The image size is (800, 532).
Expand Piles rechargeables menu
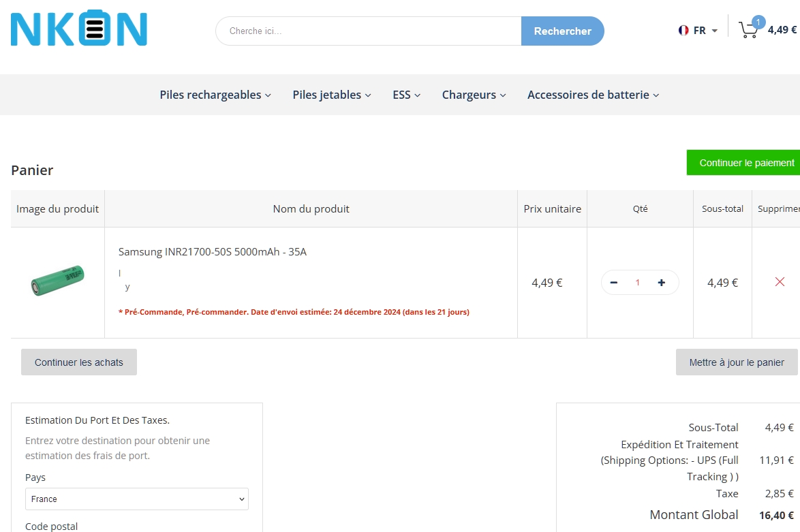point(215,95)
